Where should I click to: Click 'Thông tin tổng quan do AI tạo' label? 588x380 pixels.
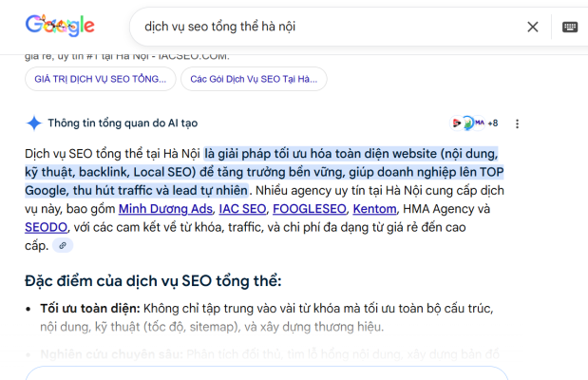123,123
